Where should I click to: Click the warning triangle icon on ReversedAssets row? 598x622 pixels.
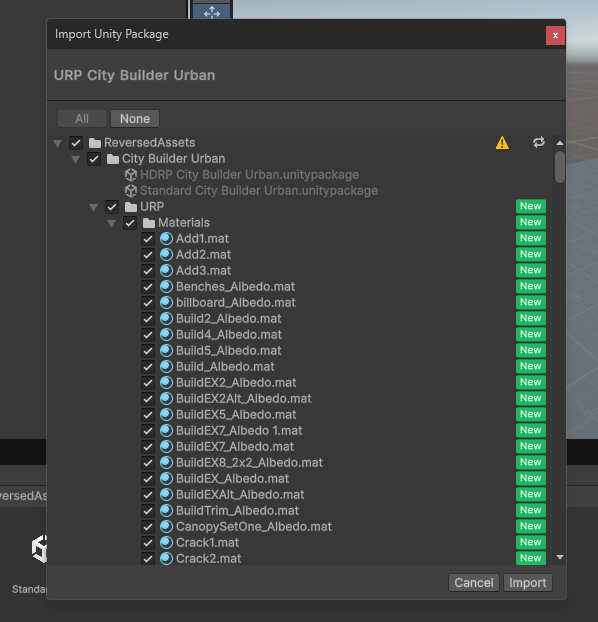click(x=502, y=143)
